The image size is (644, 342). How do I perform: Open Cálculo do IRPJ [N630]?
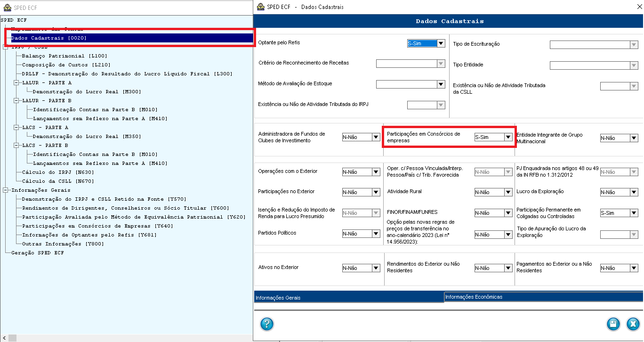[58, 172]
